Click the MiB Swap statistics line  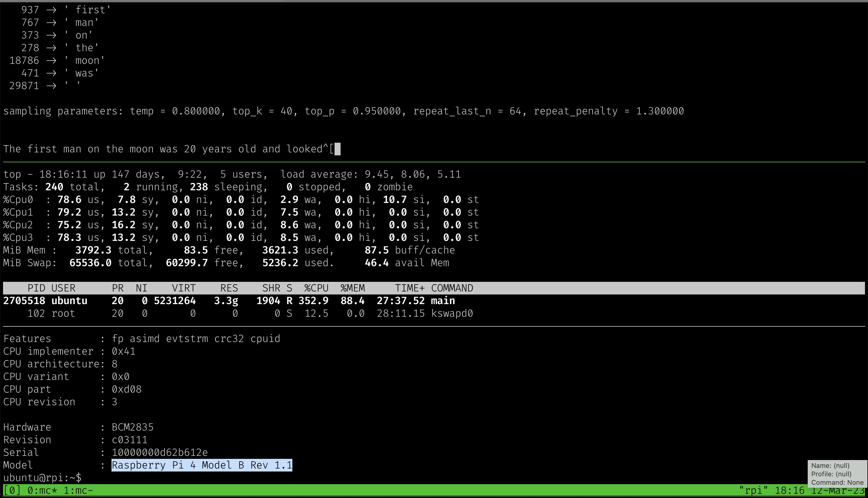pyautogui.click(x=226, y=263)
